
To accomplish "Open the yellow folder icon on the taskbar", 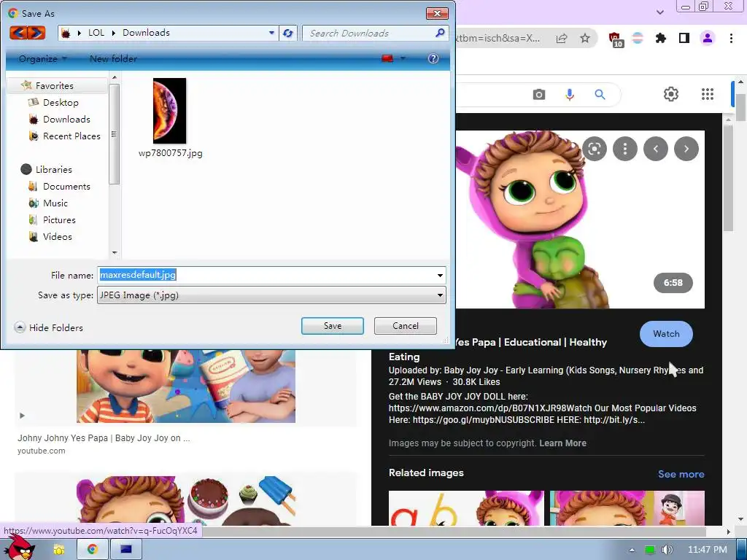I will pyautogui.click(x=58, y=550).
